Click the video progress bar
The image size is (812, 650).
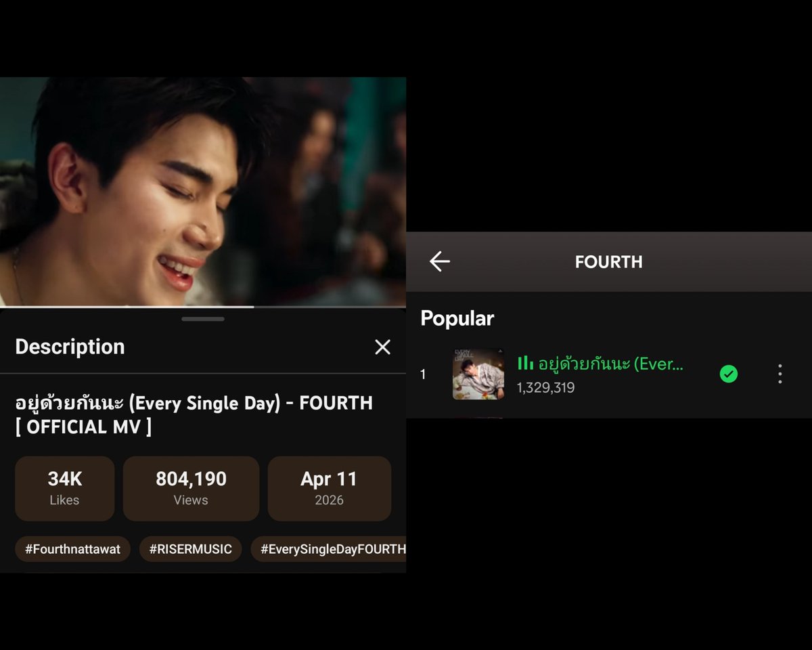pyautogui.click(x=203, y=307)
